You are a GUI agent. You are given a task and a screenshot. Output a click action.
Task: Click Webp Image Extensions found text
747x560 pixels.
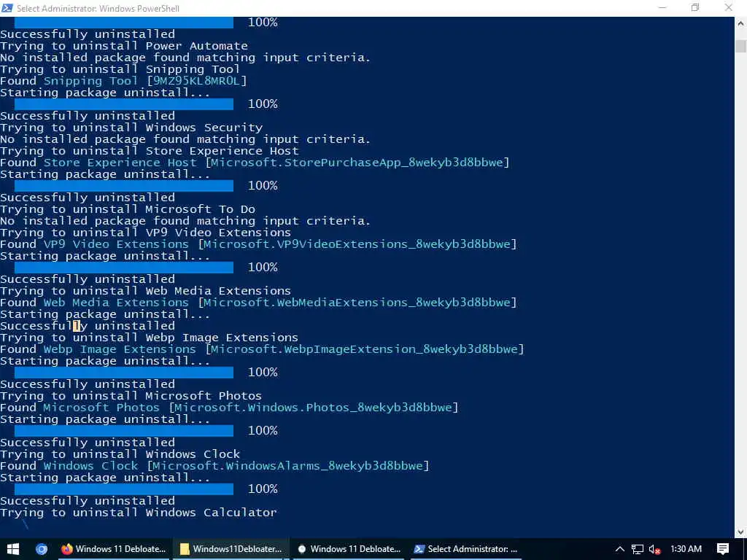click(120, 349)
